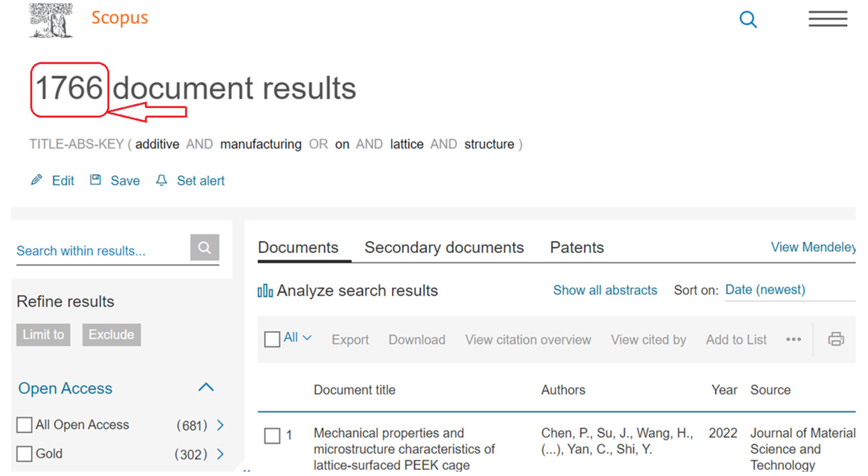Click the Search within results field
Image resolution: width=868 pixels, height=476 pixels.
[x=101, y=251]
